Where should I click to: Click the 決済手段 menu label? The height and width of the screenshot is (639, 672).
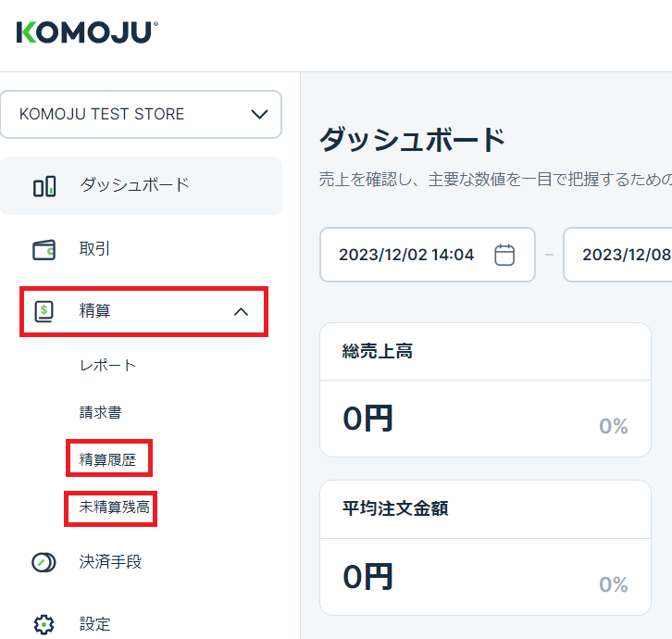tap(110, 562)
